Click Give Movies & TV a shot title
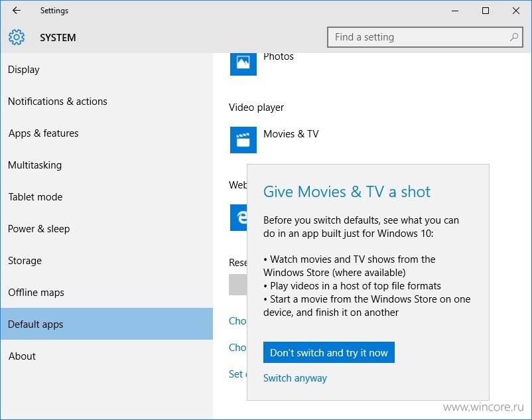 pyautogui.click(x=347, y=192)
